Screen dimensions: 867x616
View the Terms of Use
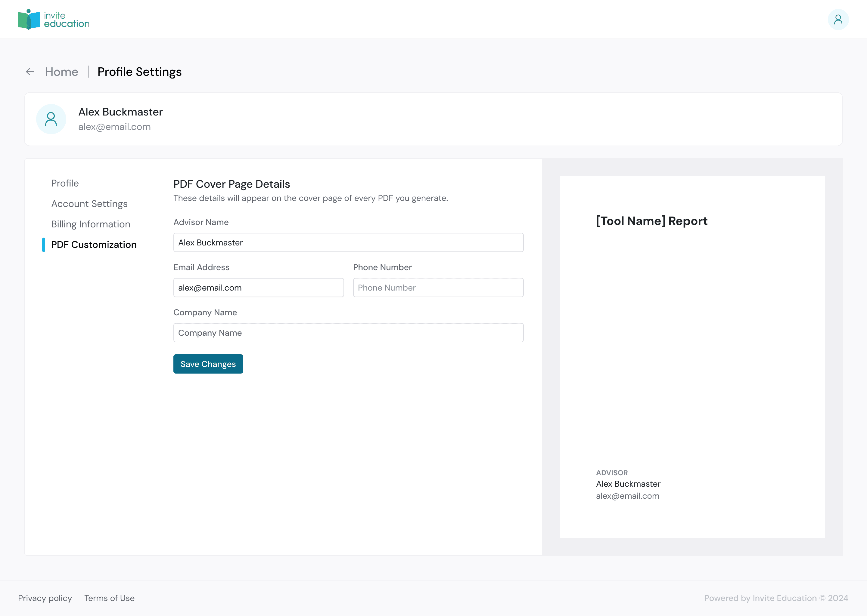click(109, 598)
